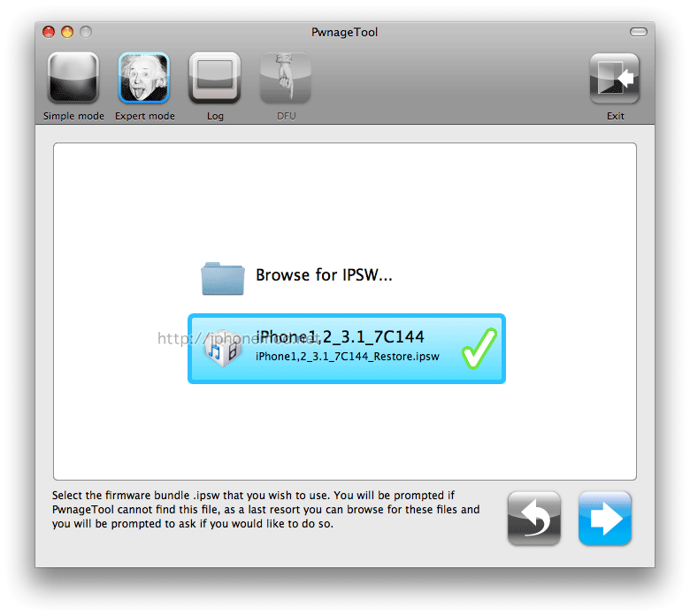
Task: Minimize the PwnageTool window
Action: [67, 32]
